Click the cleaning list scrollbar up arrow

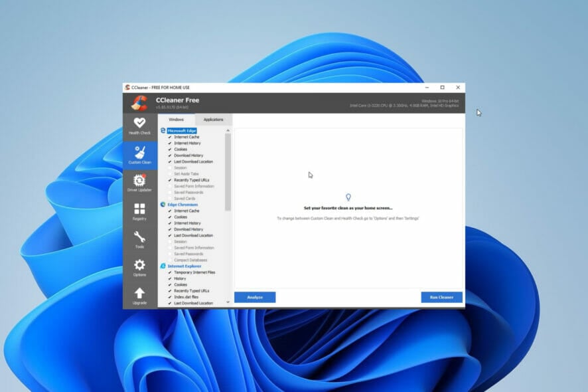point(228,131)
